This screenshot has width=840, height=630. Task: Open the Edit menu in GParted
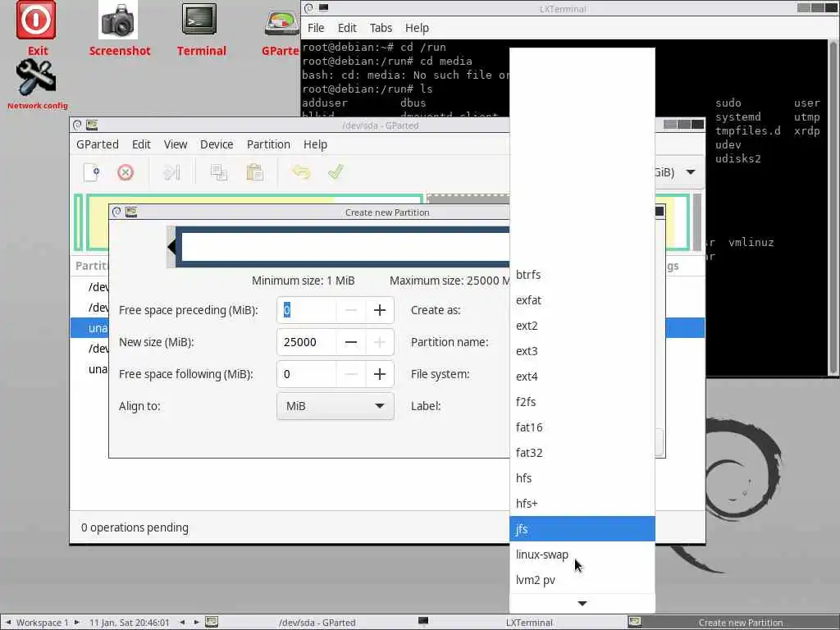tap(141, 144)
